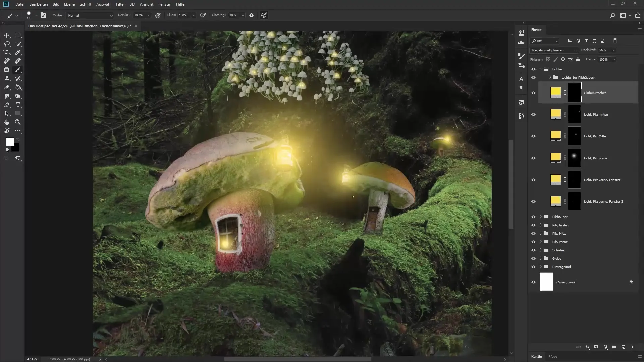
Task: Click the search icon in options bar
Action: coord(612,15)
